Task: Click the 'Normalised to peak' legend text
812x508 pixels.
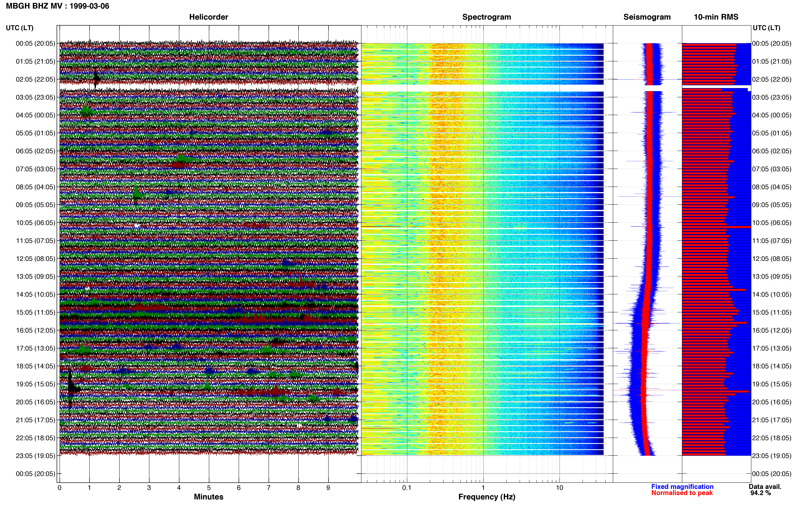Action: [x=682, y=493]
